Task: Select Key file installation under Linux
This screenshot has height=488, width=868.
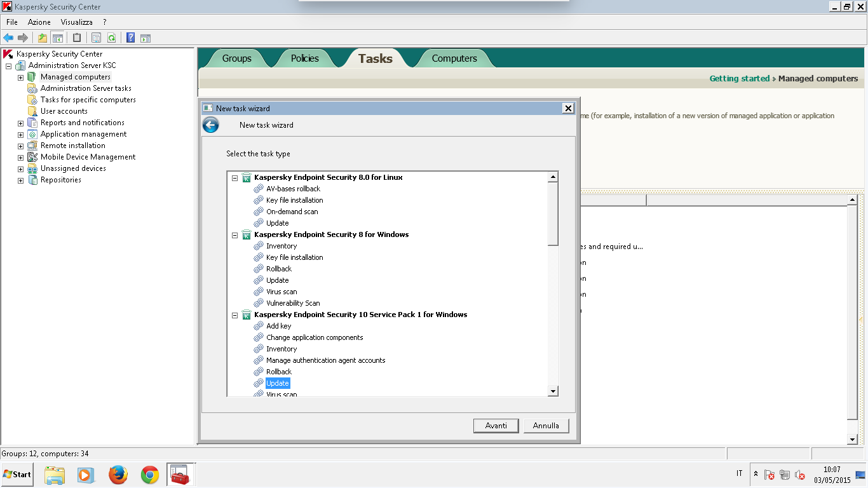Action: [x=294, y=200]
